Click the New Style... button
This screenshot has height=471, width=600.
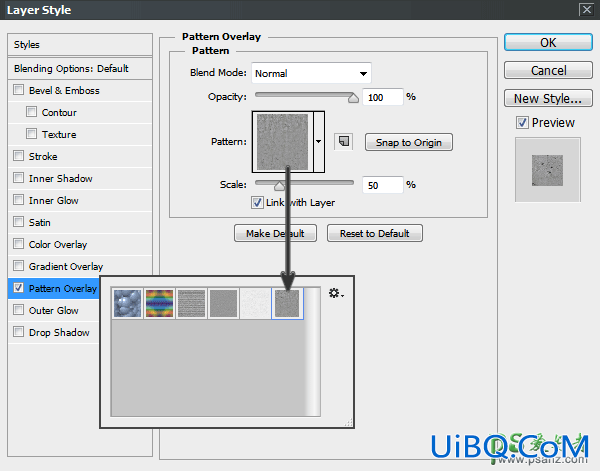tap(548, 98)
